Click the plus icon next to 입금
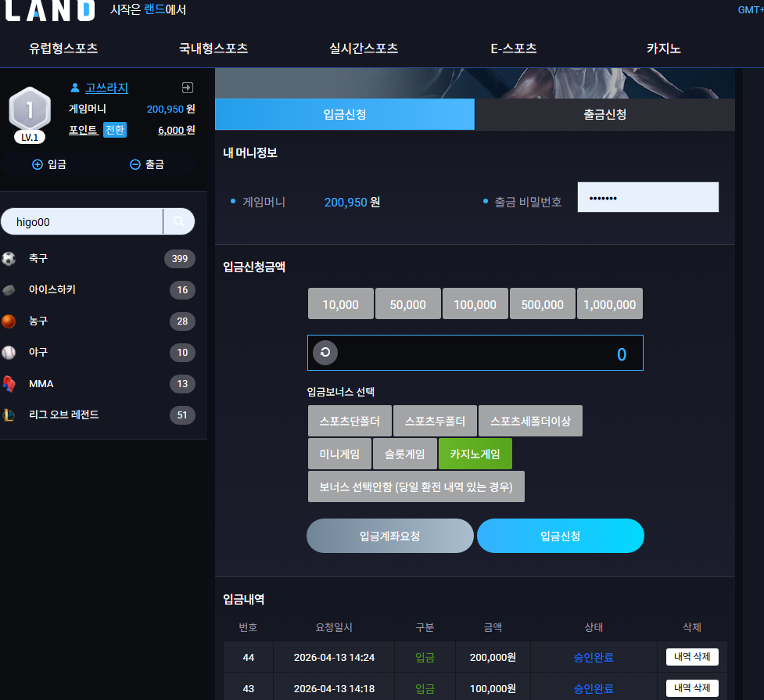Image resolution: width=764 pixels, height=700 pixels. pyautogui.click(x=38, y=165)
